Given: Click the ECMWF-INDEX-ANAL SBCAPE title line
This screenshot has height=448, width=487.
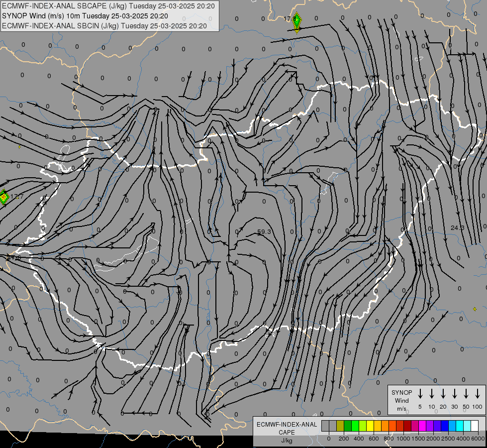Looking at the screenshot, I should pos(108,6).
